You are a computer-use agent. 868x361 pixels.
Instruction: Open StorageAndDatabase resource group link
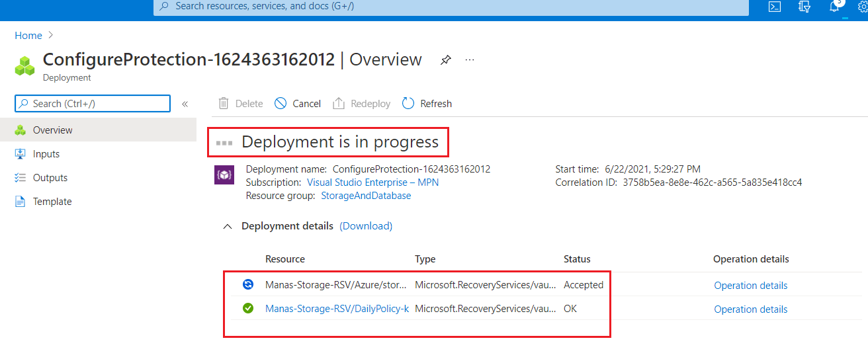(x=366, y=196)
